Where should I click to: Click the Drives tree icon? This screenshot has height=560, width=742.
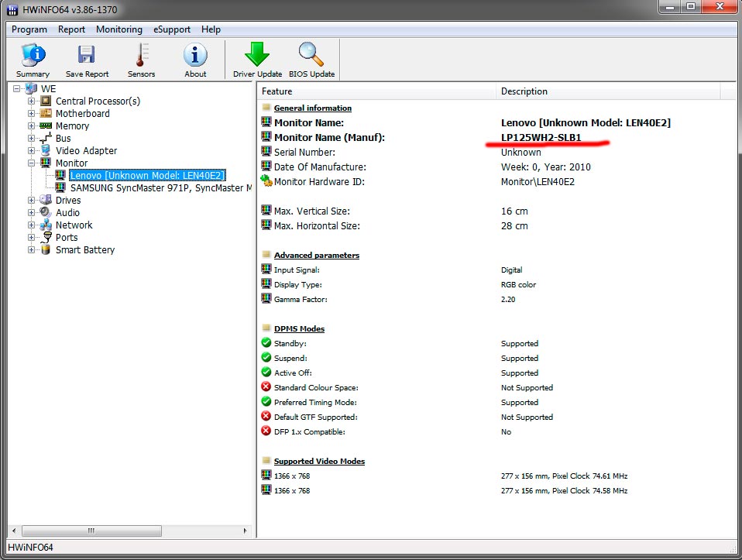(x=46, y=200)
